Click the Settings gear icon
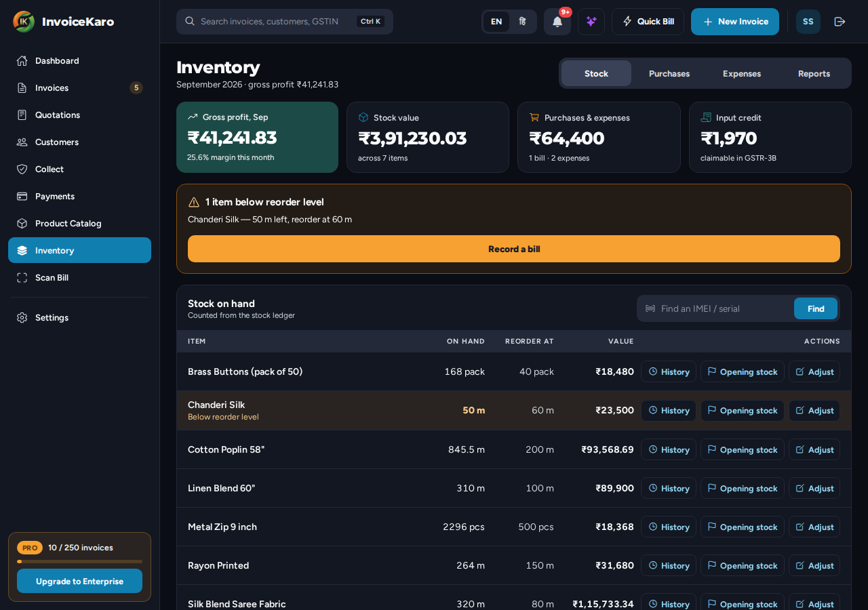 coord(22,318)
